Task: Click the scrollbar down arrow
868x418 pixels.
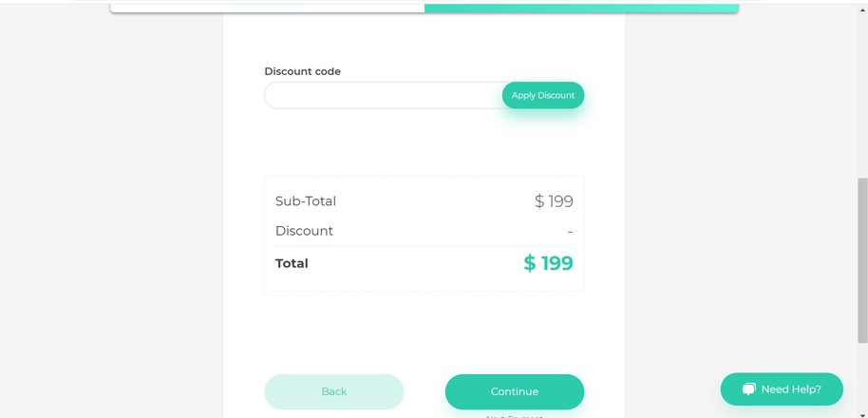Action: click(862, 415)
